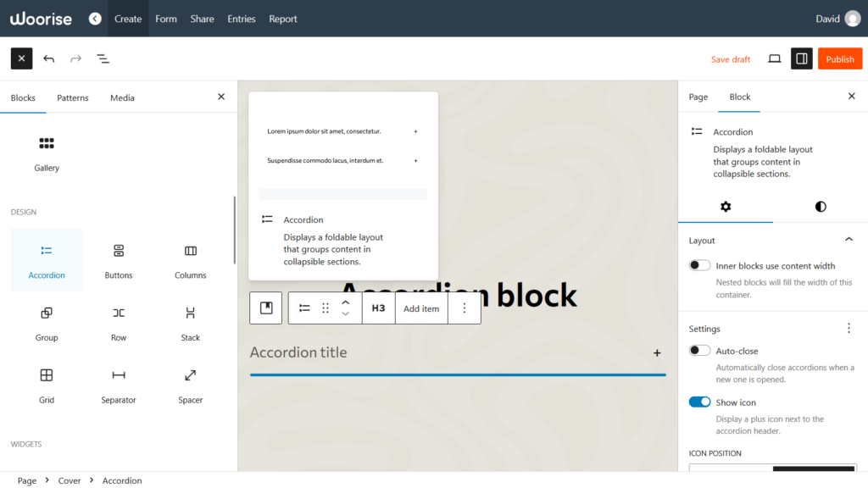Toggle Inner blocks use content width
This screenshot has width=868, height=488.
(699, 264)
